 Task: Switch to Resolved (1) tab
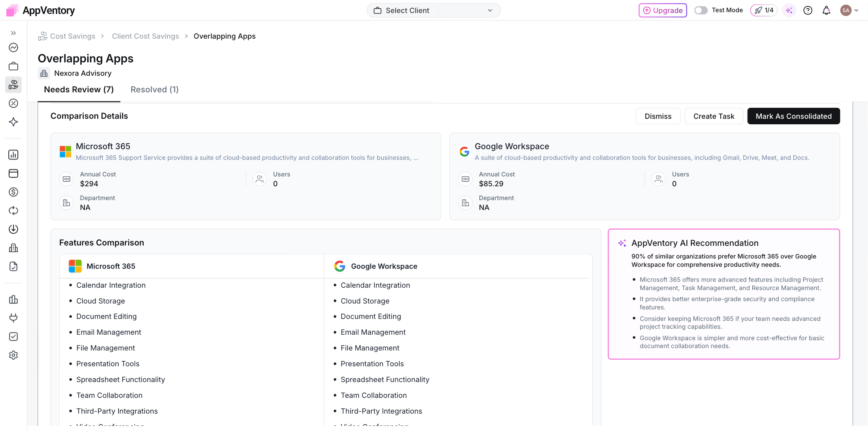coord(154,90)
